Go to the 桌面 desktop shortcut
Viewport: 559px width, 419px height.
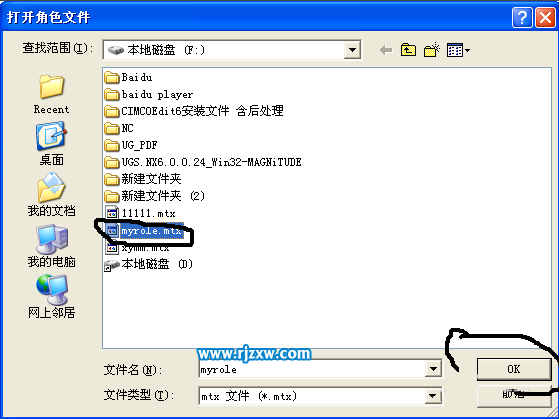pyautogui.click(x=51, y=144)
